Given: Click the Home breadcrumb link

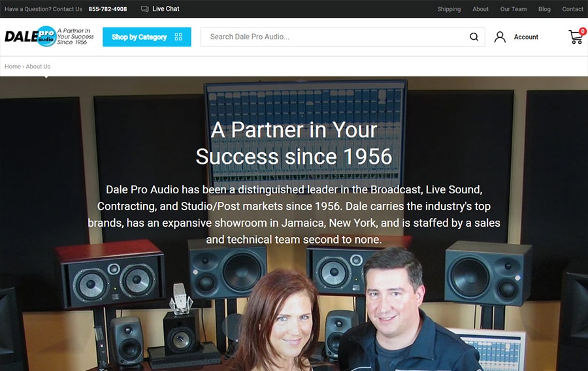Looking at the screenshot, I should point(12,67).
